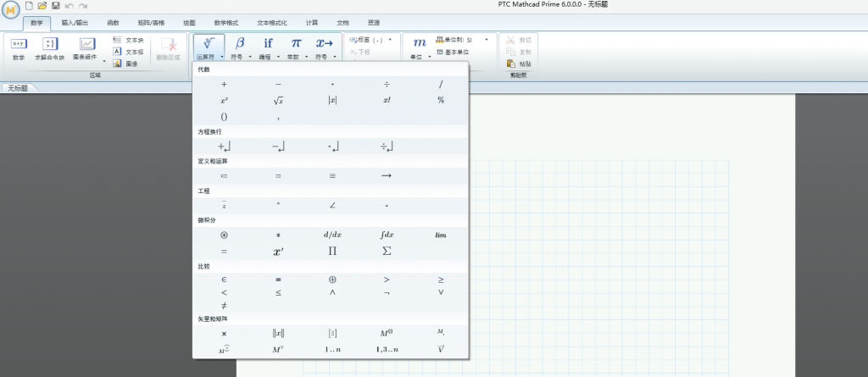Insert an image region (图像)
The height and width of the screenshot is (377, 868).
point(125,64)
